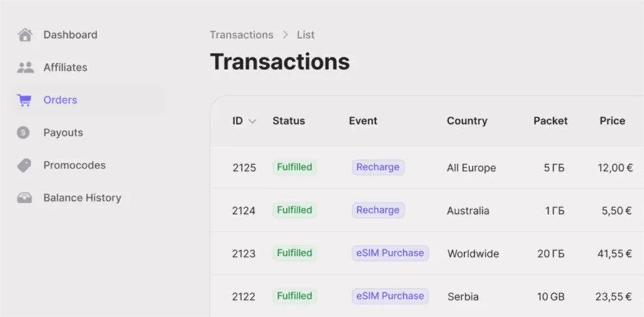This screenshot has width=644, height=317.
Task: Click the Orders shopping cart icon
Action: tap(24, 100)
